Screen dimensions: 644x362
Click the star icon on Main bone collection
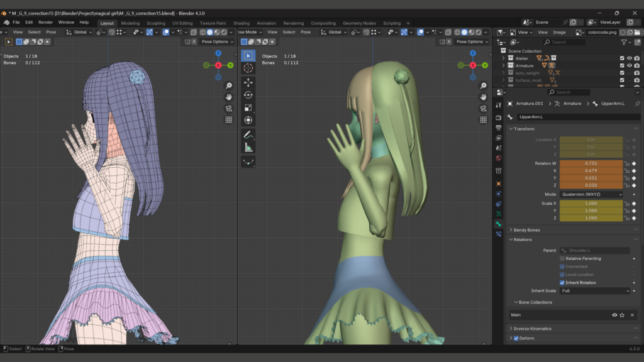click(623, 315)
